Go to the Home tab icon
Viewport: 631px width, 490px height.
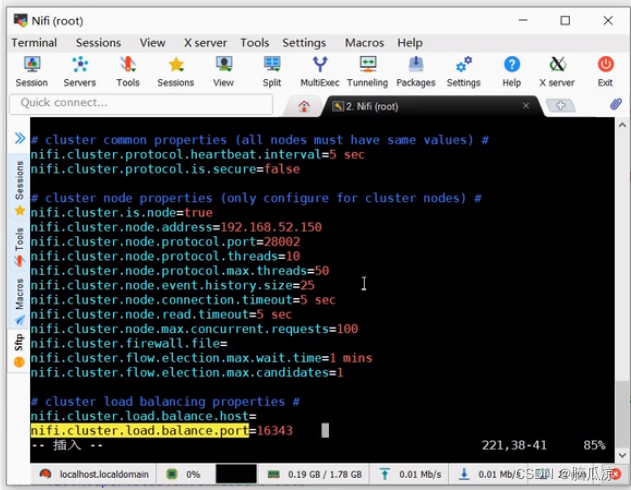click(x=304, y=106)
